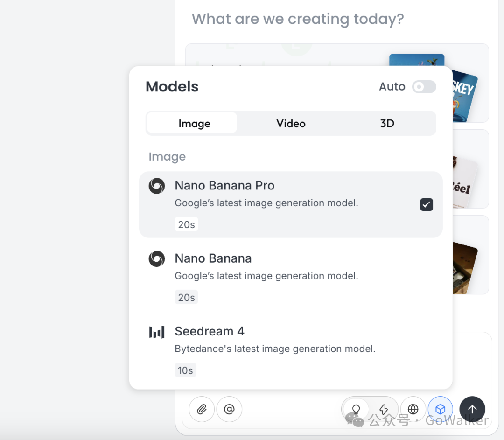Open mentions with the @ icon
The height and width of the screenshot is (440, 504).
pos(229,409)
